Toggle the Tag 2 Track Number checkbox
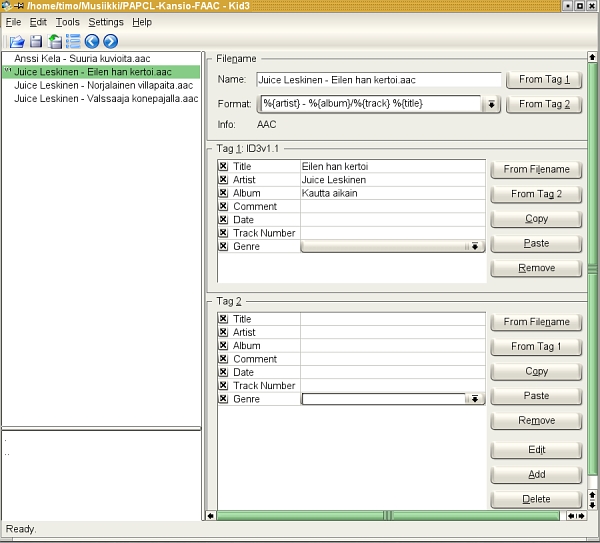Screen dimensions: 600x543 click(223, 385)
